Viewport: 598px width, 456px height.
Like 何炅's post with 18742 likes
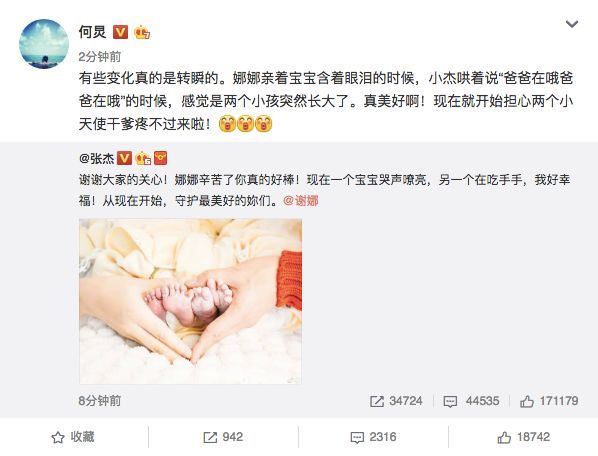[524, 437]
